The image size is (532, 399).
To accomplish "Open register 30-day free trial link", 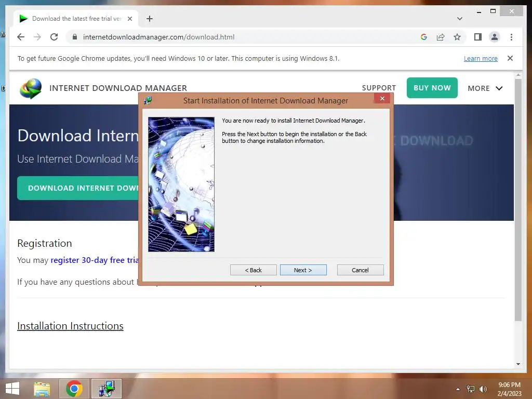I will pos(95,260).
